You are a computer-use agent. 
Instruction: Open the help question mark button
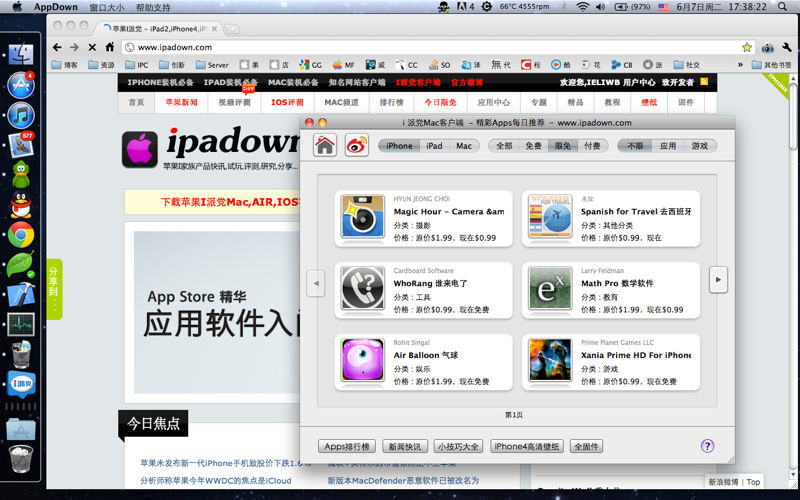[x=707, y=446]
